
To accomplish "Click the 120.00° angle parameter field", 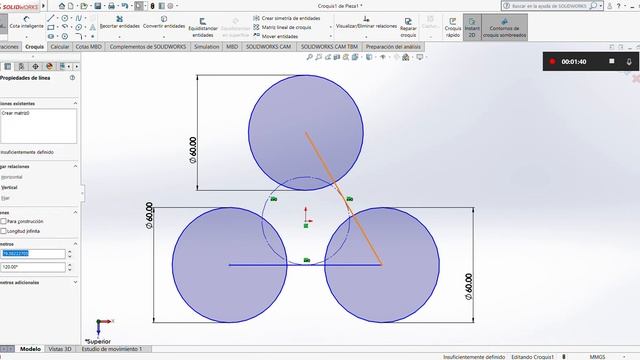I will pyautogui.click(x=33, y=267).
